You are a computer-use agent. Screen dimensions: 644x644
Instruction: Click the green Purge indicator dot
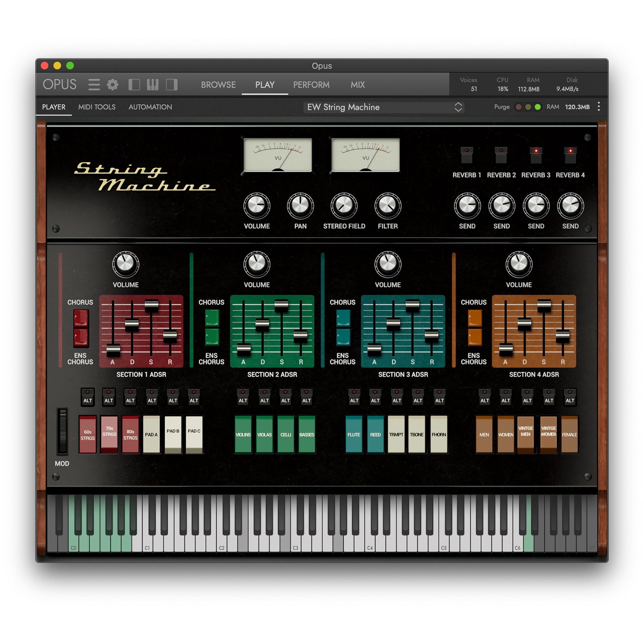[537, 107]
